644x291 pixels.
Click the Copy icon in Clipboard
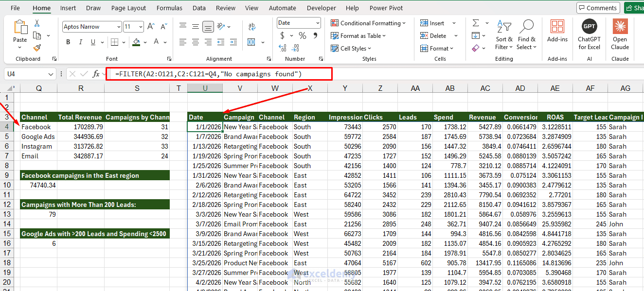[x=37, y=35]
